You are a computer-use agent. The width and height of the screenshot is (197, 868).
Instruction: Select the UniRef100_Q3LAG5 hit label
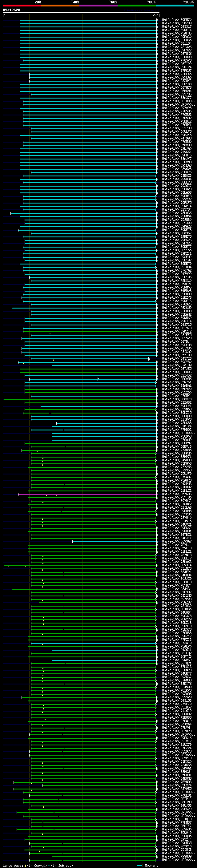pos(177,40)
